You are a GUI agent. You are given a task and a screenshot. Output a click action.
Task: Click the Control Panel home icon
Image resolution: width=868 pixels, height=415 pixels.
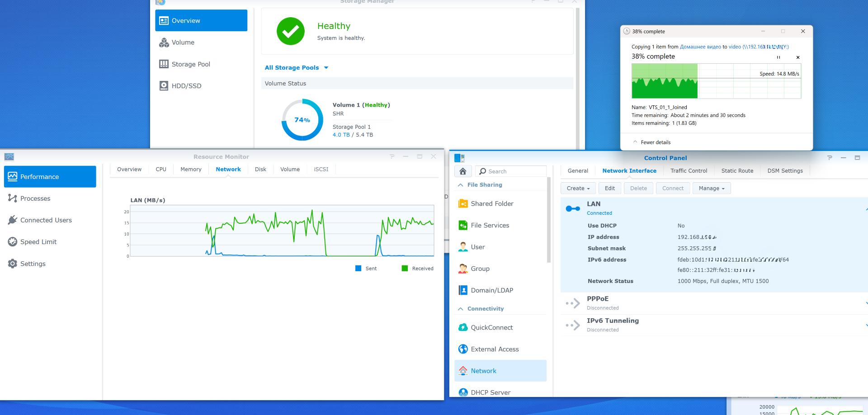462,171
